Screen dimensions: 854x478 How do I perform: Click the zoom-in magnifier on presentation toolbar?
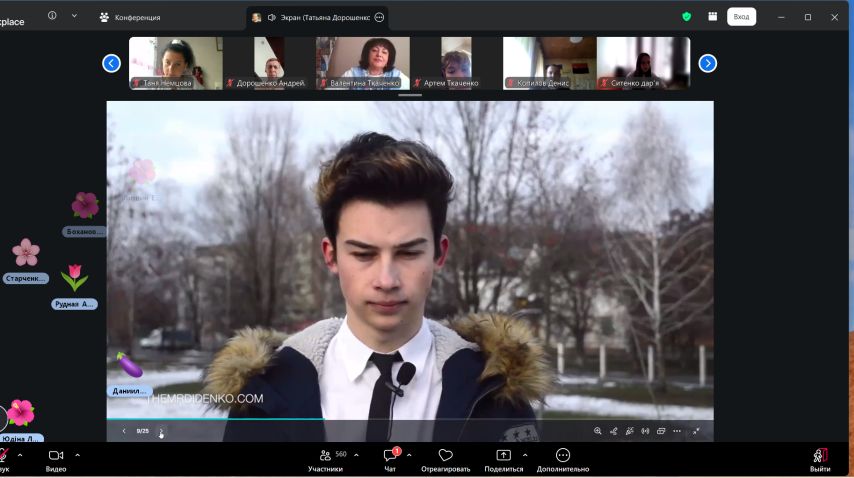[x=597, y=431]
